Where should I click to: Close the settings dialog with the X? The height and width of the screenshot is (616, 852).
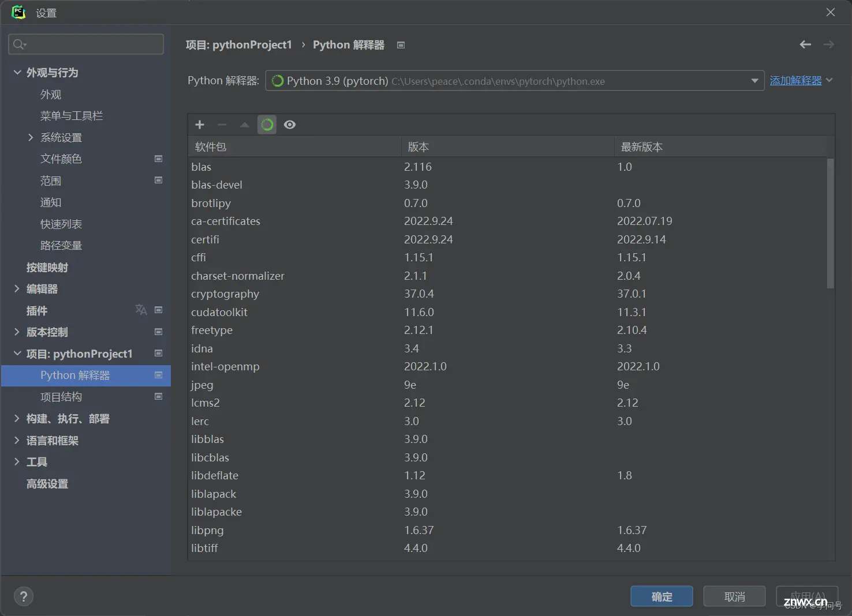(831, 12)
